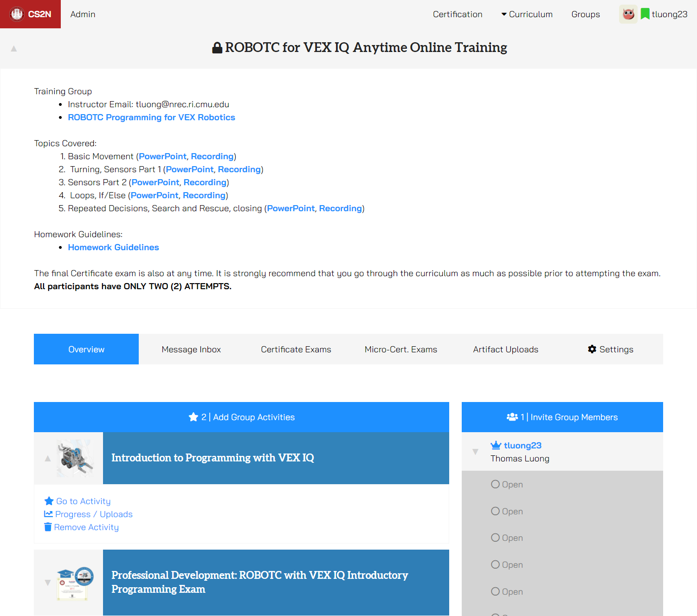Viewport: 697px width, 616px height.
Task: Select the fifth Open radio option
Action: 496,591
